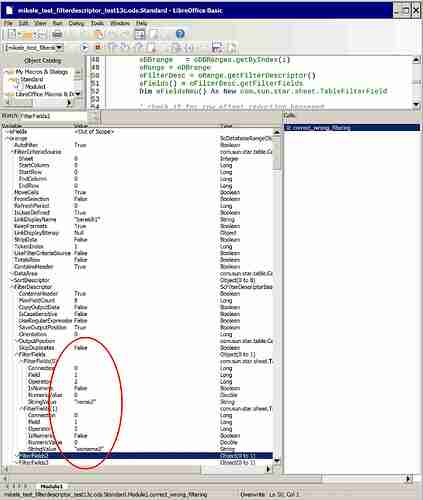Click code editor scroll up arrow
The height and width of the screenshot is (500, 423).
coord(416,60)
